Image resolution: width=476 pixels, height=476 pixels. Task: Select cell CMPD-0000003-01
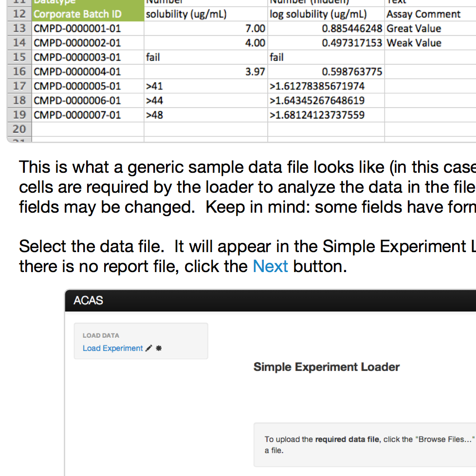pyautogui.click(x=88, y=57)
